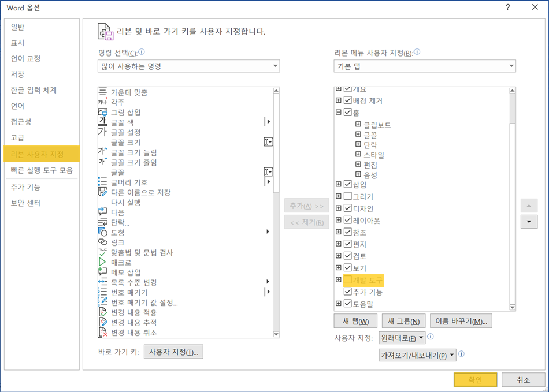Expand the 클립보드 group
This screenshot has width=549, height=392.
point(358,124)
